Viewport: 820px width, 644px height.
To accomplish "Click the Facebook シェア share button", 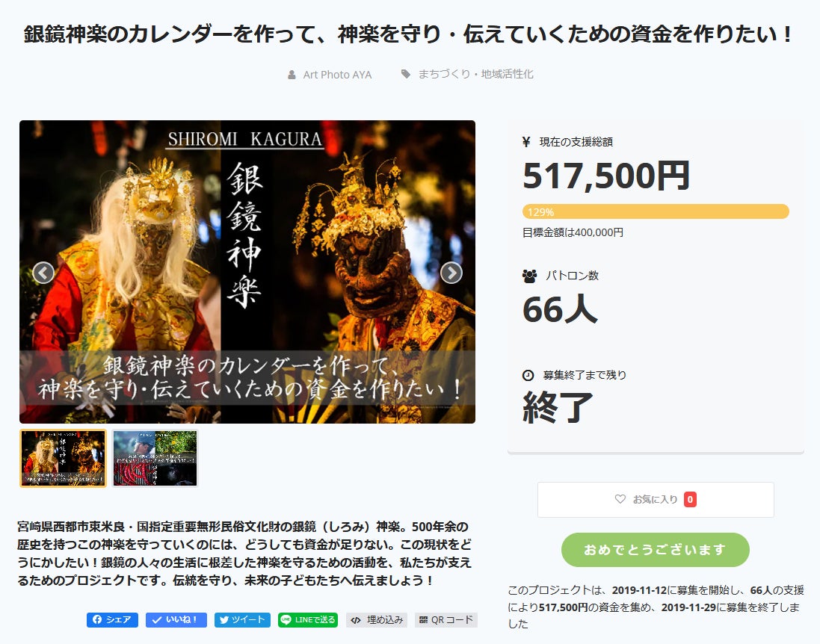I will click(x=112, y=620).
